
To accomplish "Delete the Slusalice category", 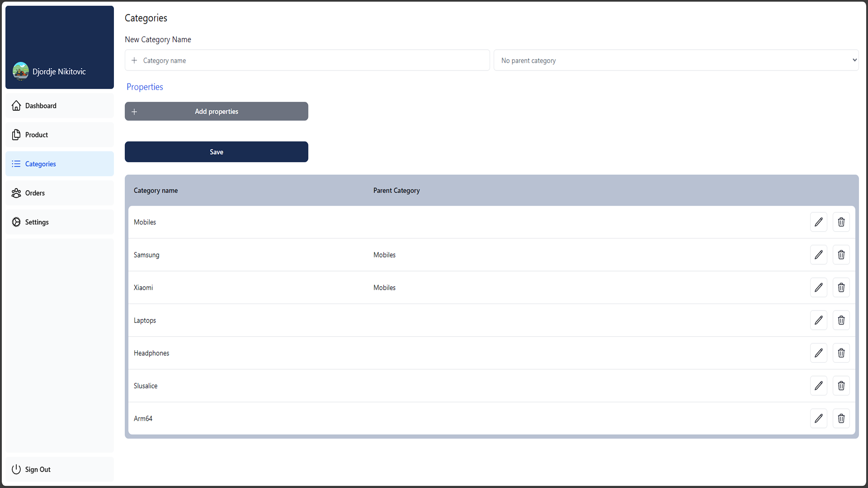I will tap(841, 386).
